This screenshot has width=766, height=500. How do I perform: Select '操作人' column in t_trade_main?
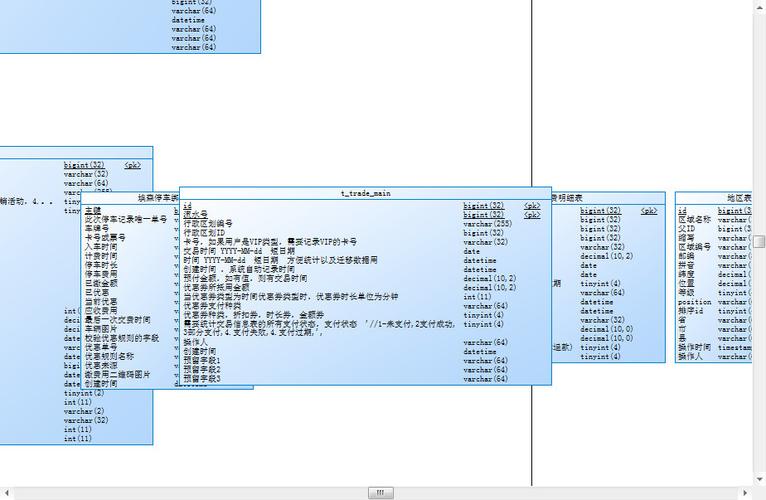click(x=195, y=343)
